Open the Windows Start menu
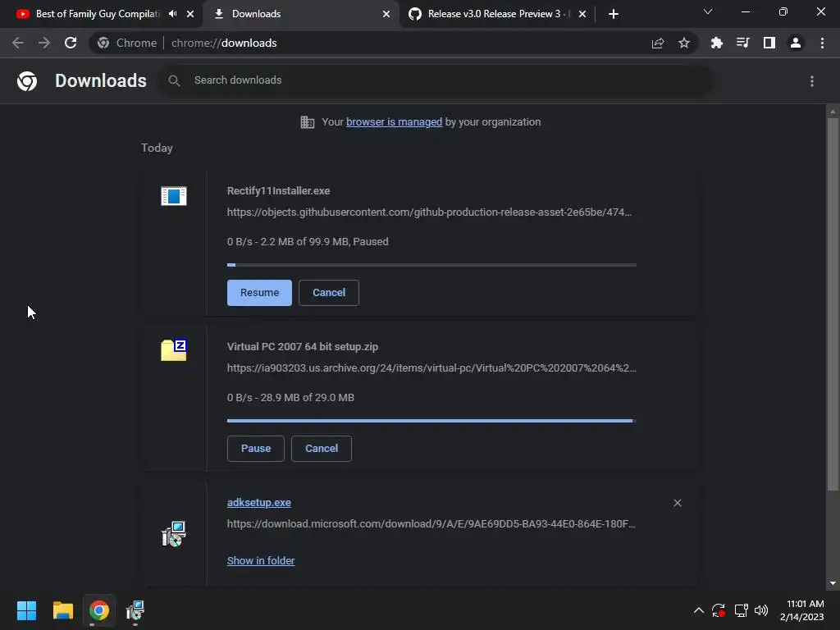The width and height of the screenshot is (840, 630). [26, 610]
